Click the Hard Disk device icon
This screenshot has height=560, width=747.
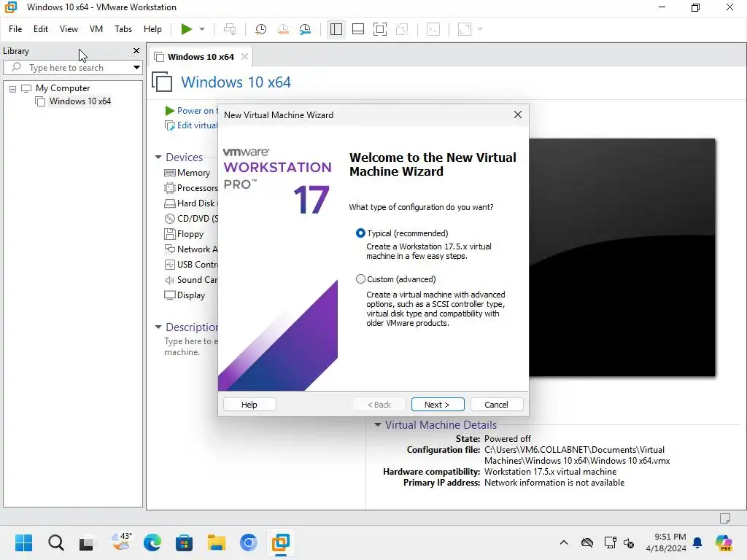pos(169,203)
